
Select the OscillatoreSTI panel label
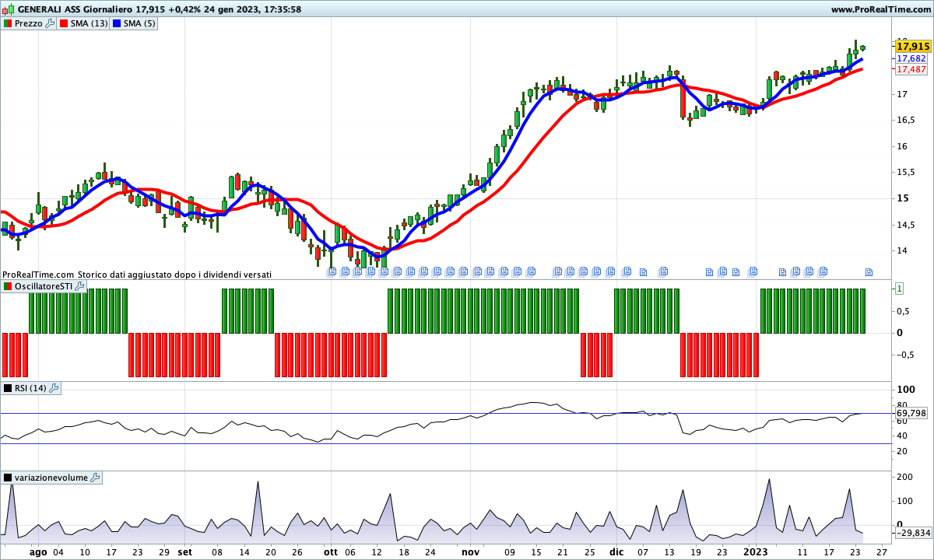(44, 287)
